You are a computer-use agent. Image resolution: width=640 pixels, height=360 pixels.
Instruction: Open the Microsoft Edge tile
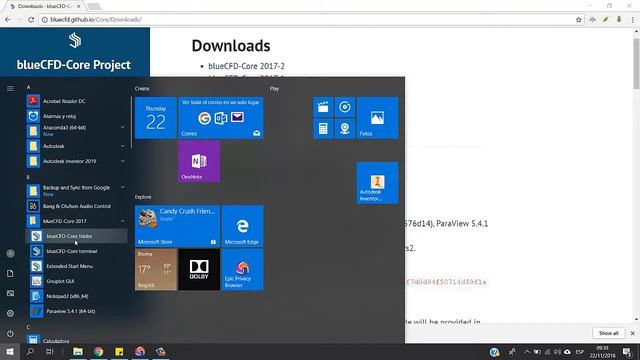click(x=242, y=226)
